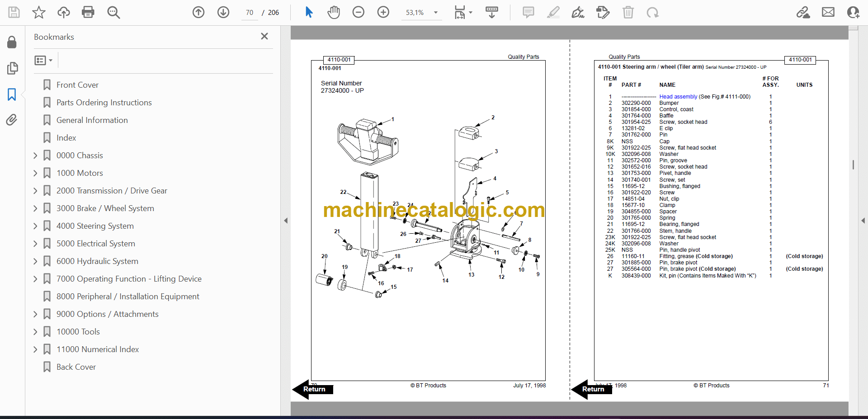Expand the right tools pane
The height and width of the screenshot is (419, 868).
point(863,221)
